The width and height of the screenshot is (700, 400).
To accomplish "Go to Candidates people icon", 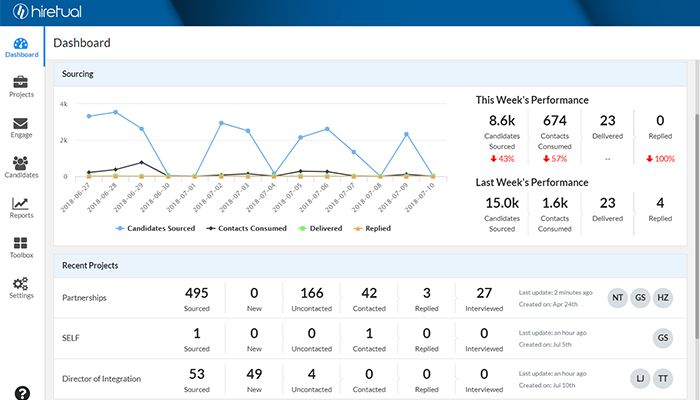I will [x=21, y=163].
